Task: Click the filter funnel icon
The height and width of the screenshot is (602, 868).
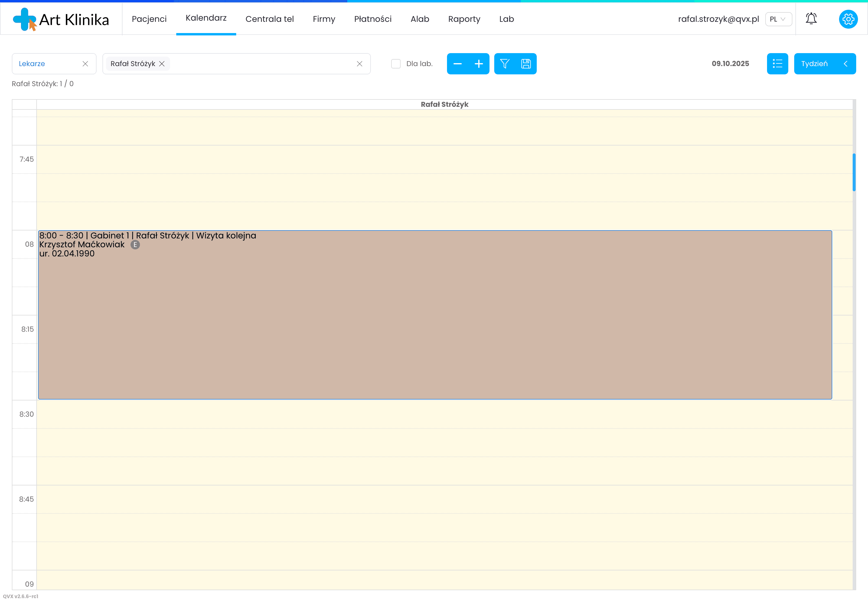Action: [505, 64]
